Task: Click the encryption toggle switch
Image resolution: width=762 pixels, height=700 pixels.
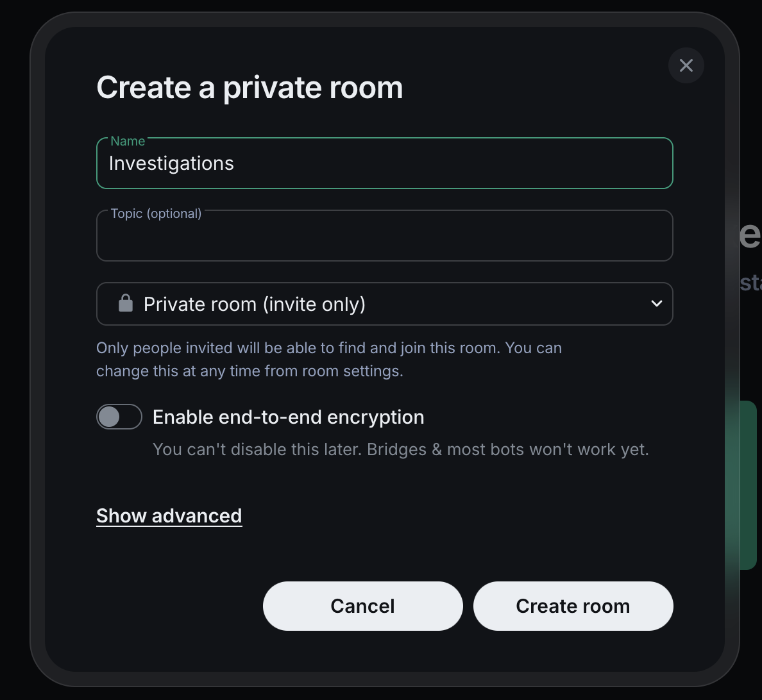Action: pos(119,417)
